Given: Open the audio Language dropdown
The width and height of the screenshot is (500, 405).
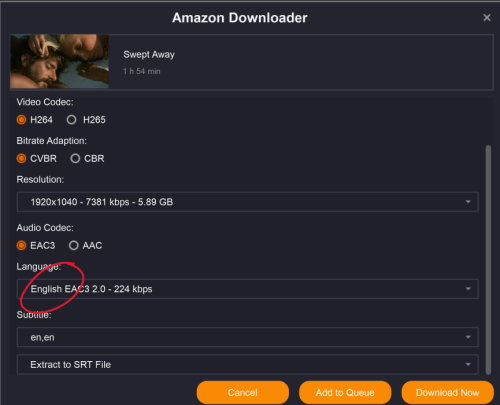Looking at the screenshot, I should coord(248,289).
